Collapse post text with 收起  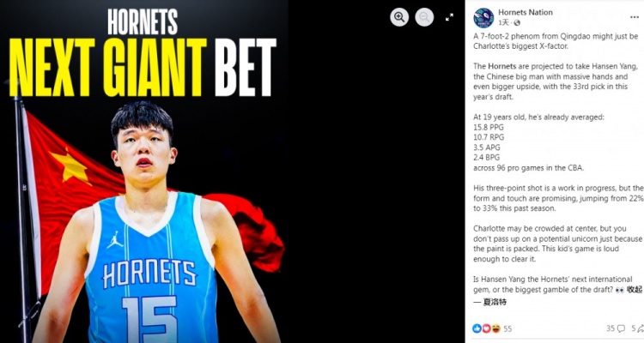point(635,290)
